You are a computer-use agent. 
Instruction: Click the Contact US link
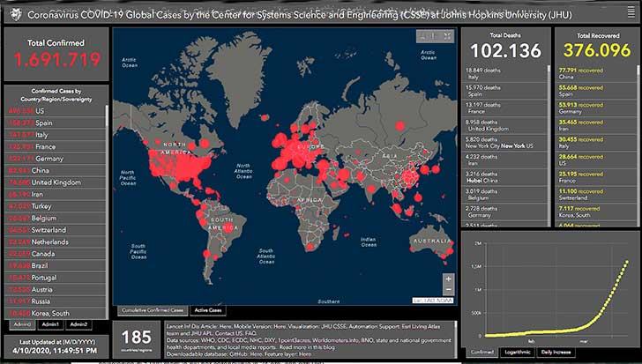point(229,333)
